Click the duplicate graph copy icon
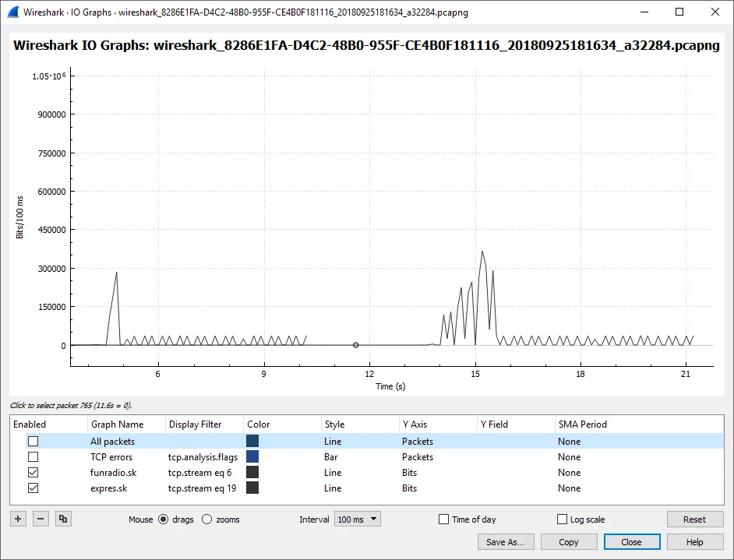The width and height of the screenshot is (734, 560). coord(63,519)
